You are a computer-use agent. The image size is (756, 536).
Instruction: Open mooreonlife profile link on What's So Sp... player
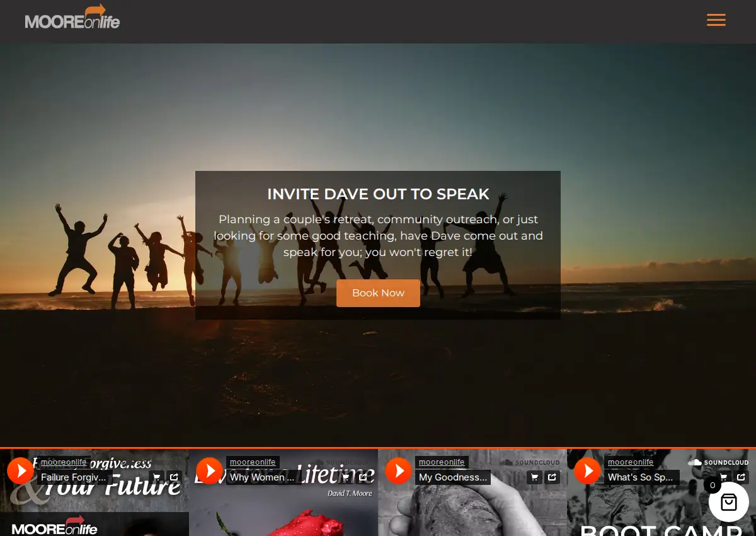click(631, 462)
